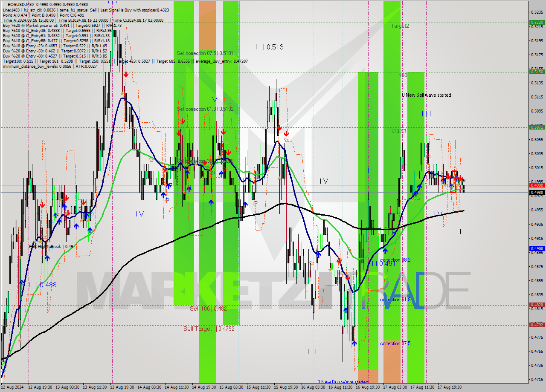546x392 pixels.
Task: Select 'Sell correction 61.8 | 0.5102' label
Action: pyautogui.click(x=205, y=109)
